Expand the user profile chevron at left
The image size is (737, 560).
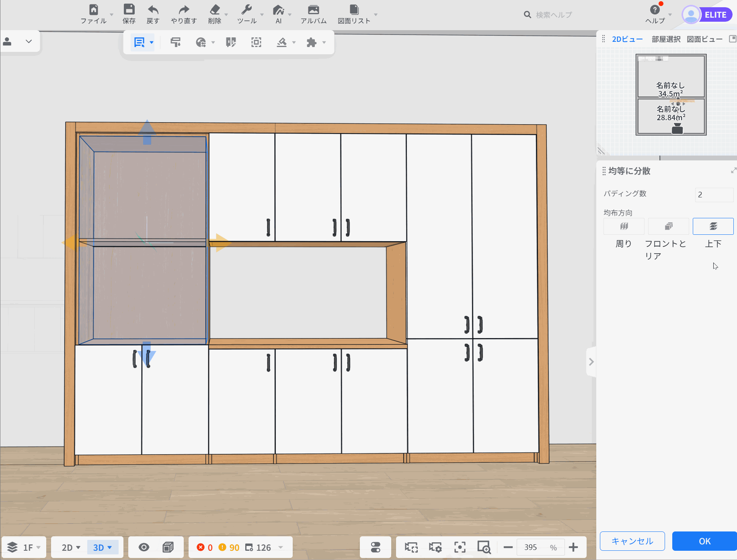pyautogui.click(x=29, y=41)
